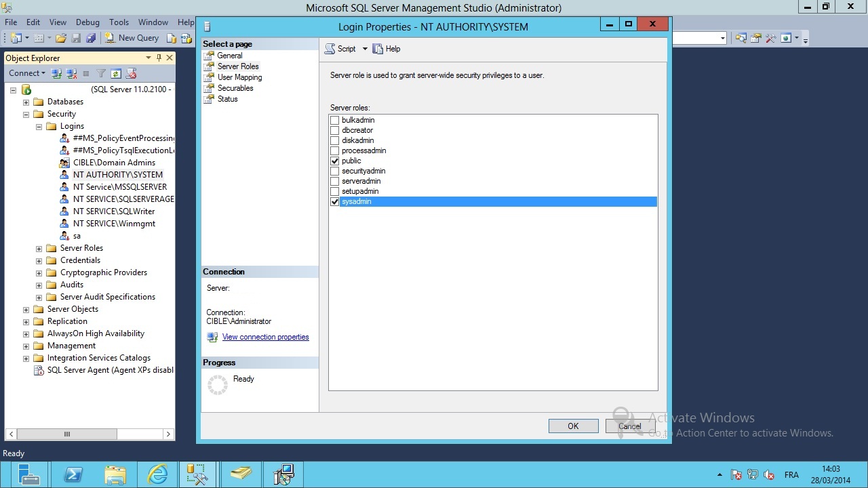Click the Web Browser toolbar icon
Viewport: 868px width, 488px height.
click(786, 38)
